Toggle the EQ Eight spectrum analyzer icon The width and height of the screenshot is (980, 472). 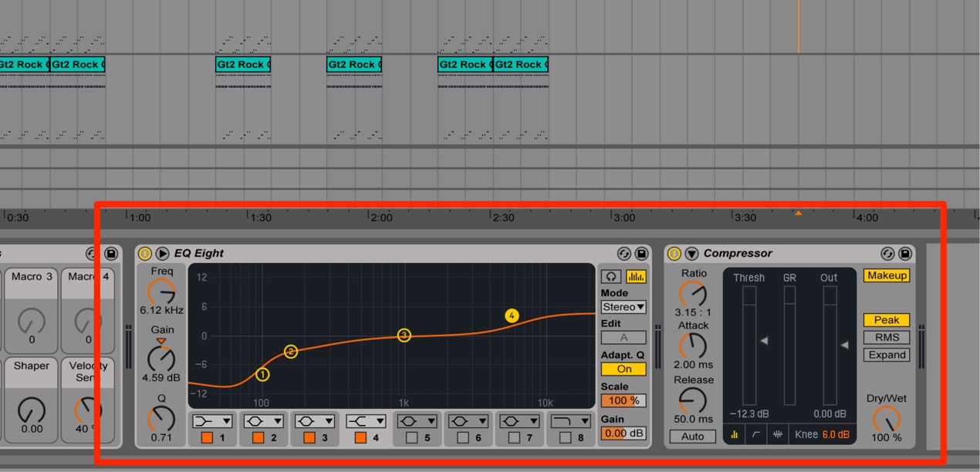pyautogui.click(x=636, y=276)
